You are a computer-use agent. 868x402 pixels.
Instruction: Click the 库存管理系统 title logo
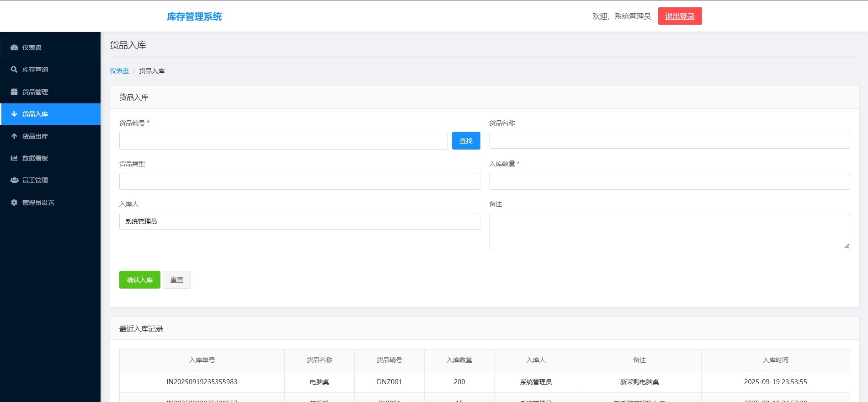[x=194, y=17]
